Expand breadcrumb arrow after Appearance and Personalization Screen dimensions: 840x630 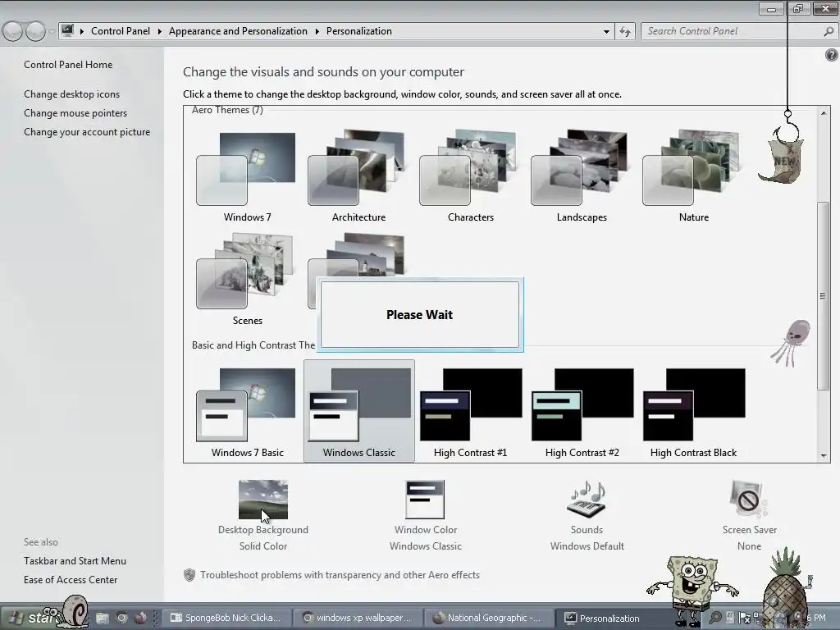[x=317, y=32]
